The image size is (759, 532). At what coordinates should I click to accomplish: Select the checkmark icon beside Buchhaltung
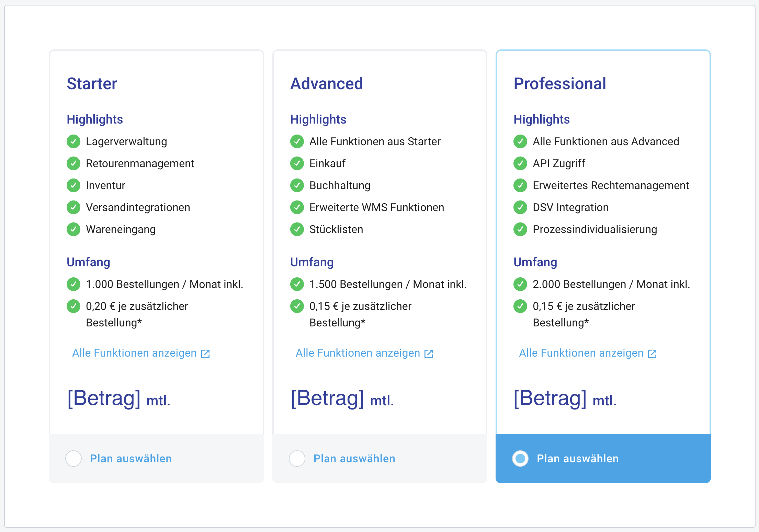coord(297,185)
